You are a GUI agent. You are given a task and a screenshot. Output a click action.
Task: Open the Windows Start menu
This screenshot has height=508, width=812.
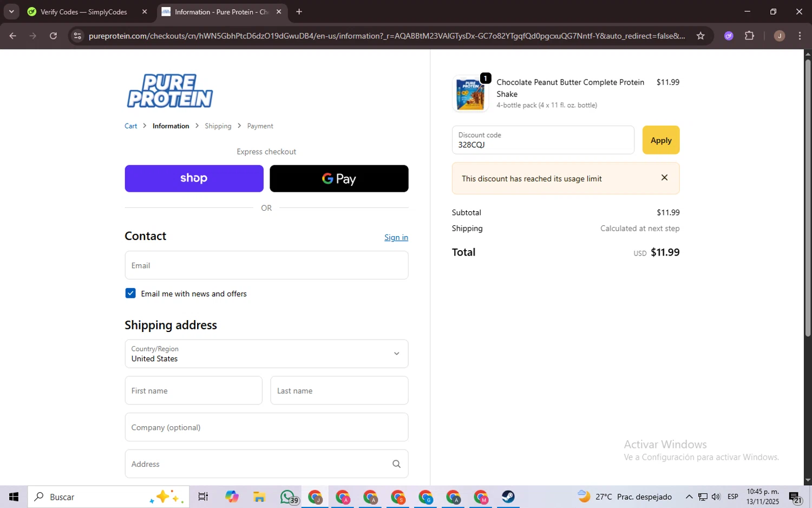14,497
